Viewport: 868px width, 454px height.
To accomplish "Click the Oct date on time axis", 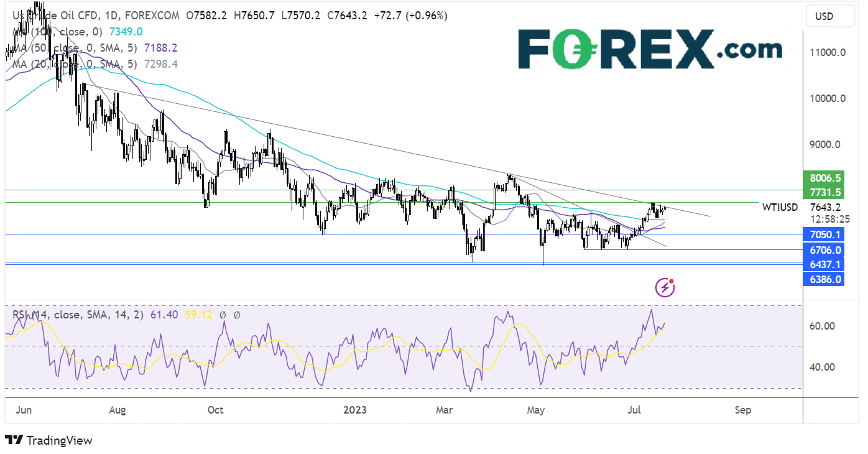I will coord(215,410).
